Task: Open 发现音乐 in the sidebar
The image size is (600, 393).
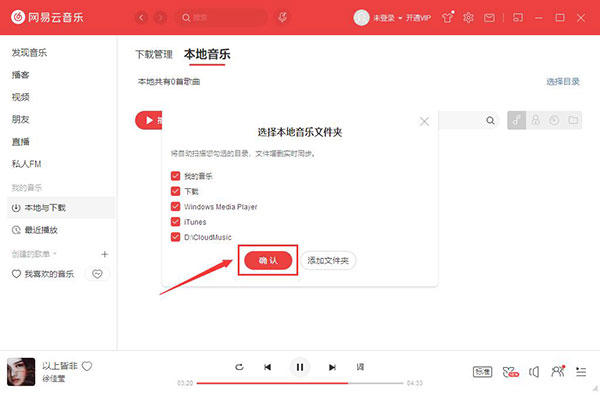Action: click(29, 52)
